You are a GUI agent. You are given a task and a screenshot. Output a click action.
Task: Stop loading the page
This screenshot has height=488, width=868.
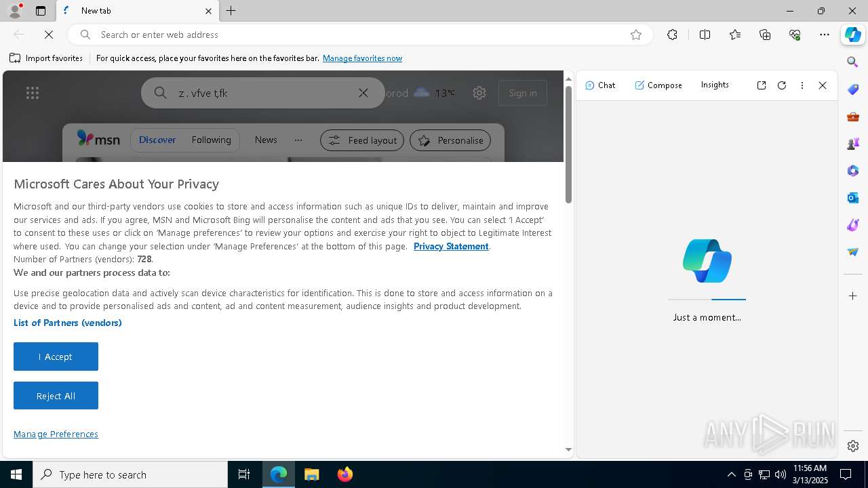(x=49, y=35)
